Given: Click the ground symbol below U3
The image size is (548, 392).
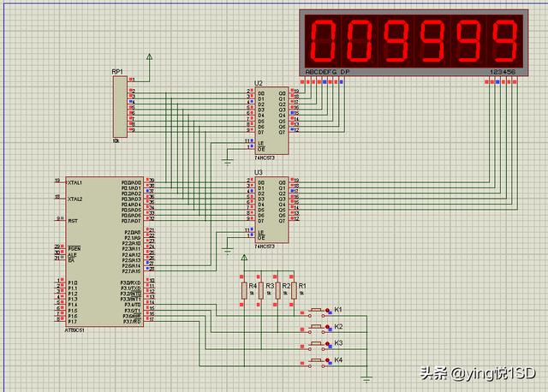Looking at the screenshot, I should coord(228,251).
